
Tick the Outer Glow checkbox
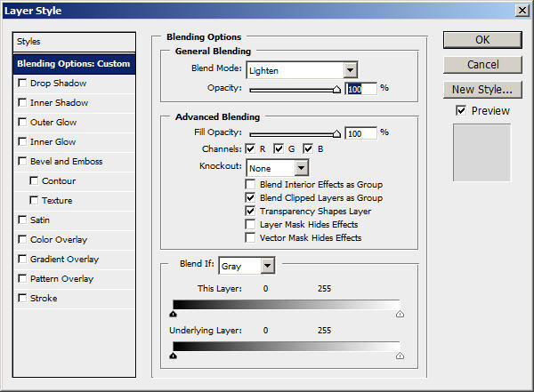coord(22,122)
